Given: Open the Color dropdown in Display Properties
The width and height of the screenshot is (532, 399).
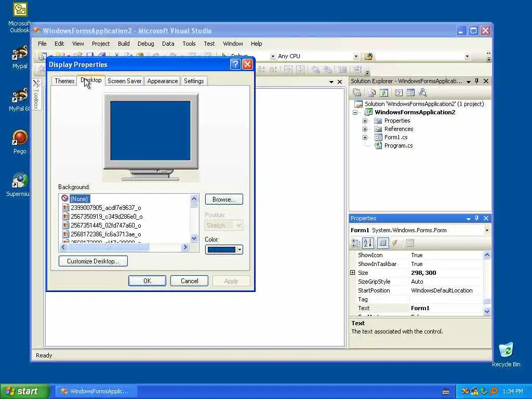Looking at the screenshot, I should pyautogui.click(x=240, y=250).
